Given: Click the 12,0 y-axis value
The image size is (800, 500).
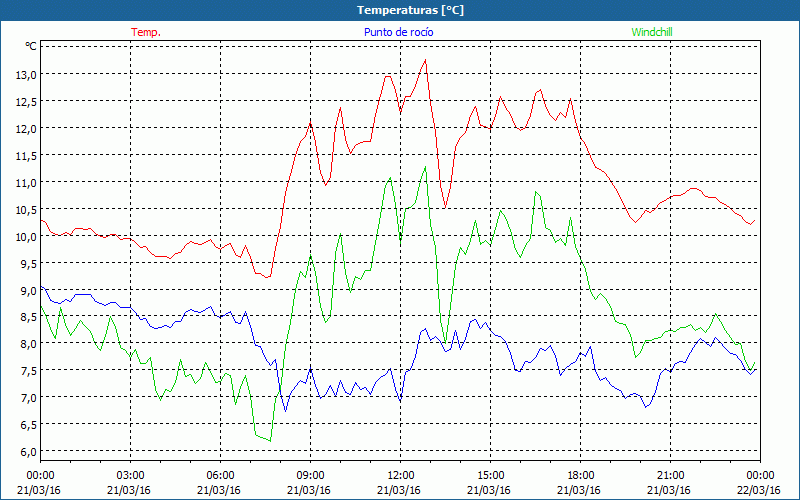Looking at the screenshot, I should click(27, 129).
